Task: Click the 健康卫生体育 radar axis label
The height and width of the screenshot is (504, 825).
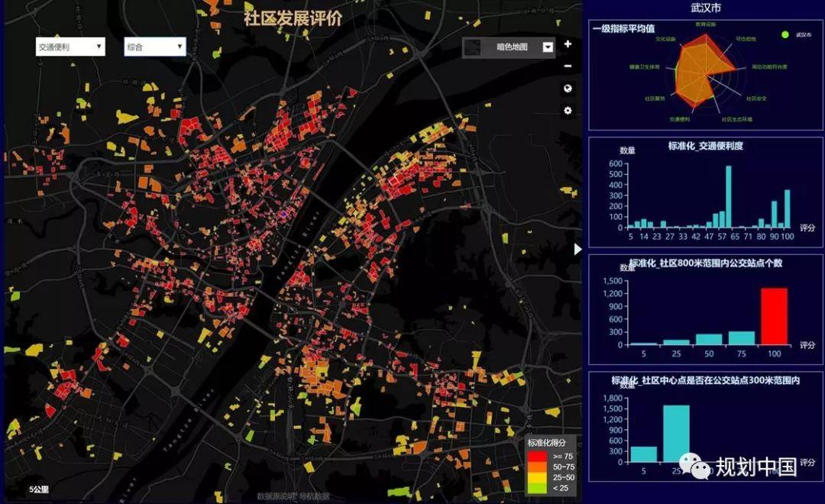Action: [x=644, y=66]
